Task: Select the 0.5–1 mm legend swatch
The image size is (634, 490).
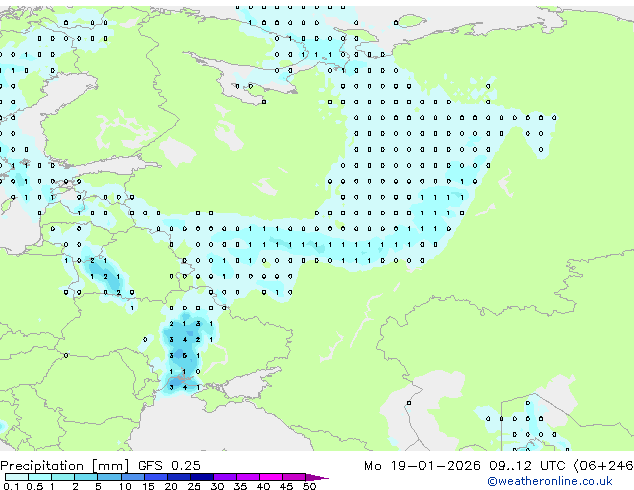Action: point(40,477)
